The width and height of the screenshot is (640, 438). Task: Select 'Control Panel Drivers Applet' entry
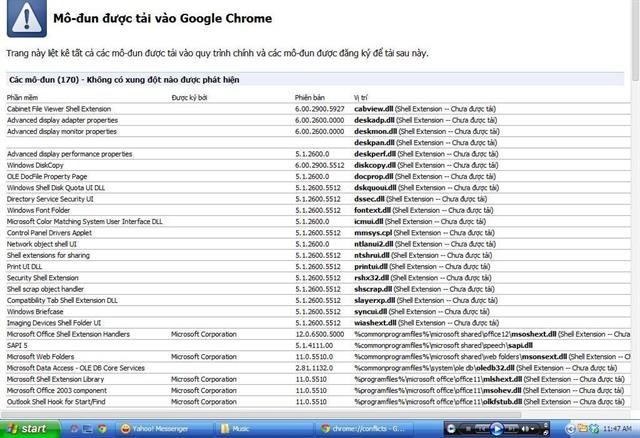pos(49,233)
